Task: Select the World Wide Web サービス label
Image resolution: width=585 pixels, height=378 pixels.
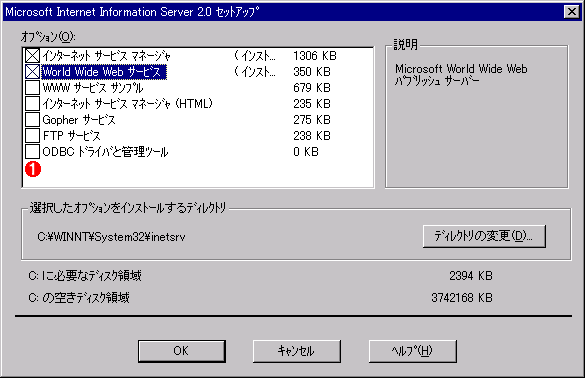Action: click(104, 72)
